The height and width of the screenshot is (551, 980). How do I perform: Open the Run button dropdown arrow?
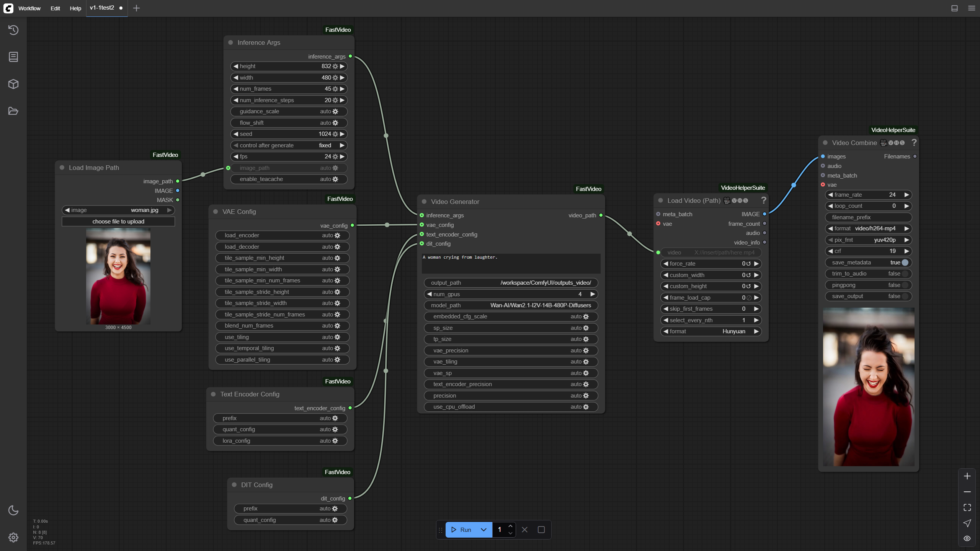coord(484,530)
